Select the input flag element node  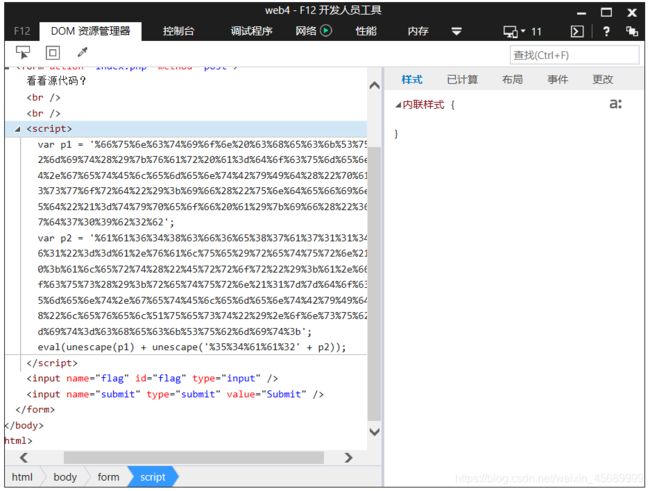pyautogui.click(x=152, y=378)
